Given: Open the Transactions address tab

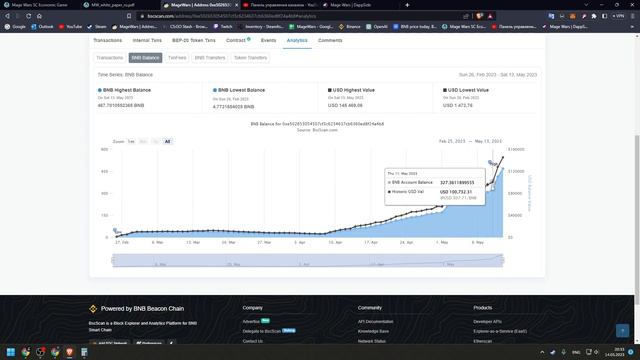Looking at the screenshot, I should [x=107, y=40].
